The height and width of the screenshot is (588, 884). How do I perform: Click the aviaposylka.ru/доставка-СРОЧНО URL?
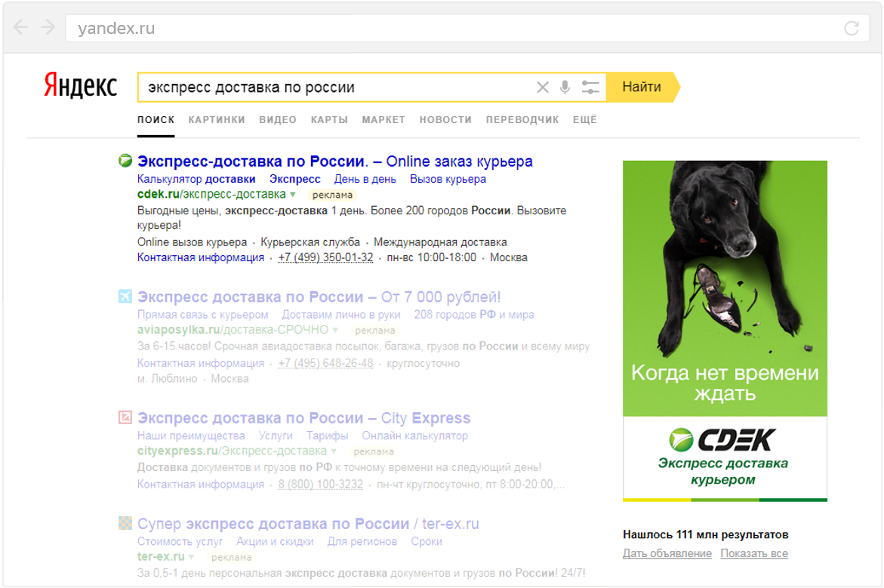click(x=233, y=330)
